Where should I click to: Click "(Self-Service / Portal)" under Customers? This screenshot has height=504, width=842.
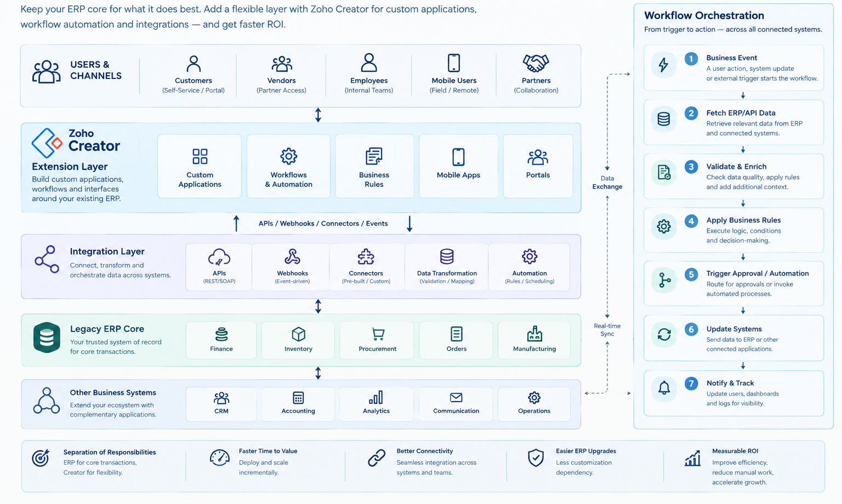(x=194, y=90)
